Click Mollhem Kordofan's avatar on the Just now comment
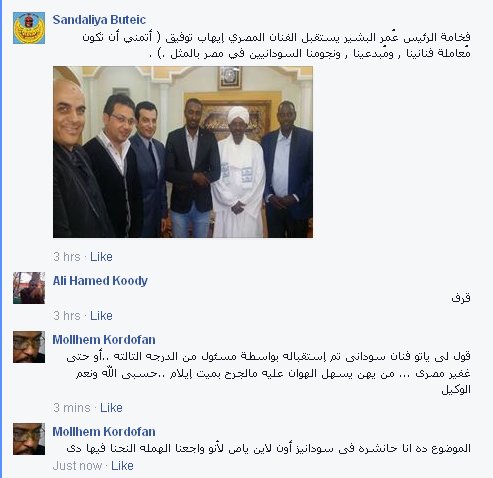The width and height of the screenshot is (493, 478). tap(29, 439)
